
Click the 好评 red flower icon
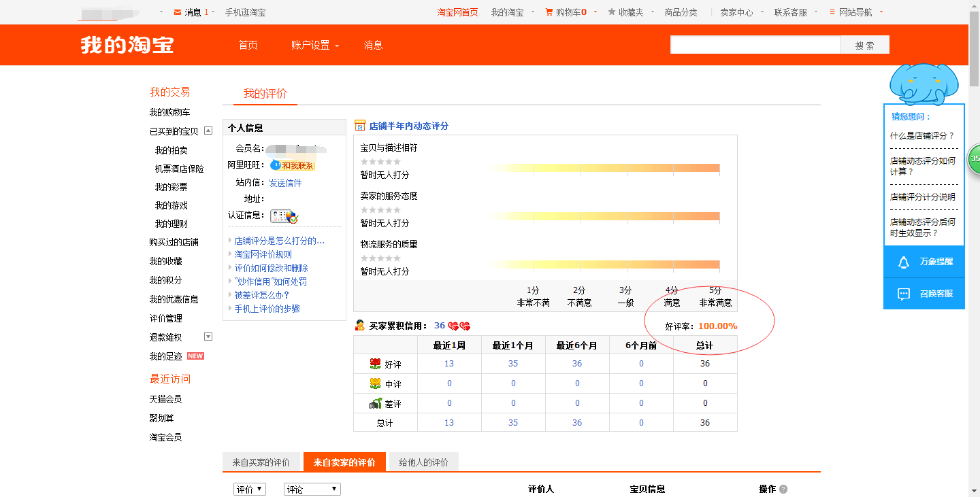(x=375, y=364)
